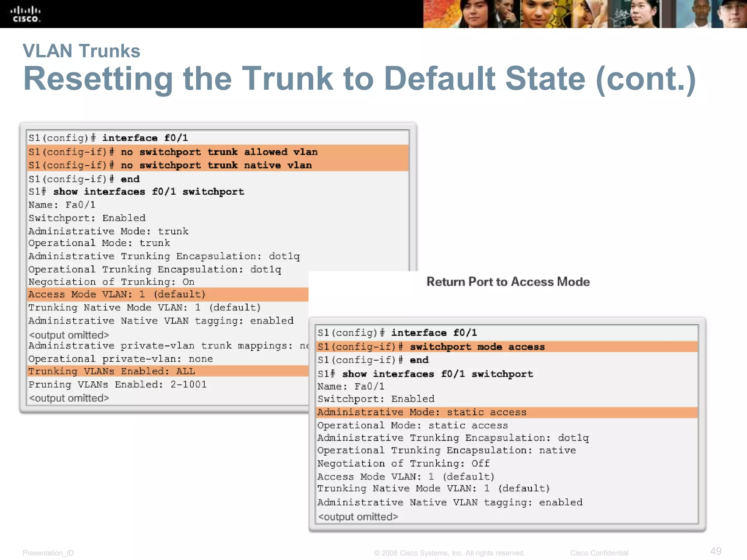Screen dimensions: 747x560
Task: Click 'Negotiation of Trunking: Off' line
Action: pos(403,464)
